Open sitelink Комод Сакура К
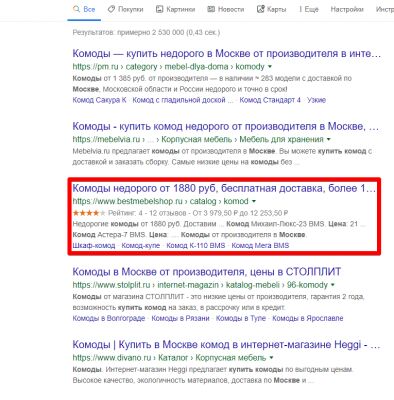Viewport: 394px width, 400px height. tap(99, 100)
